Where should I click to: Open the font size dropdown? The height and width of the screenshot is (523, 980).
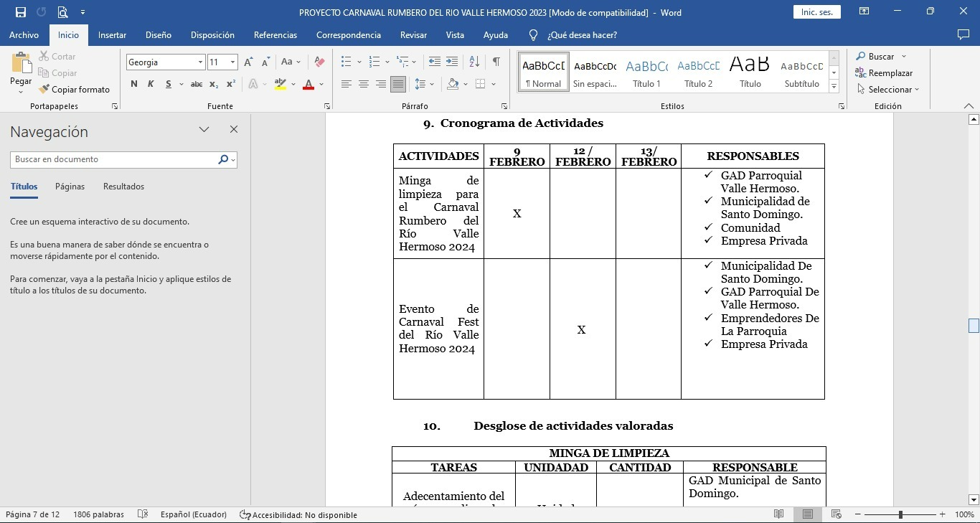pos(232,62)
